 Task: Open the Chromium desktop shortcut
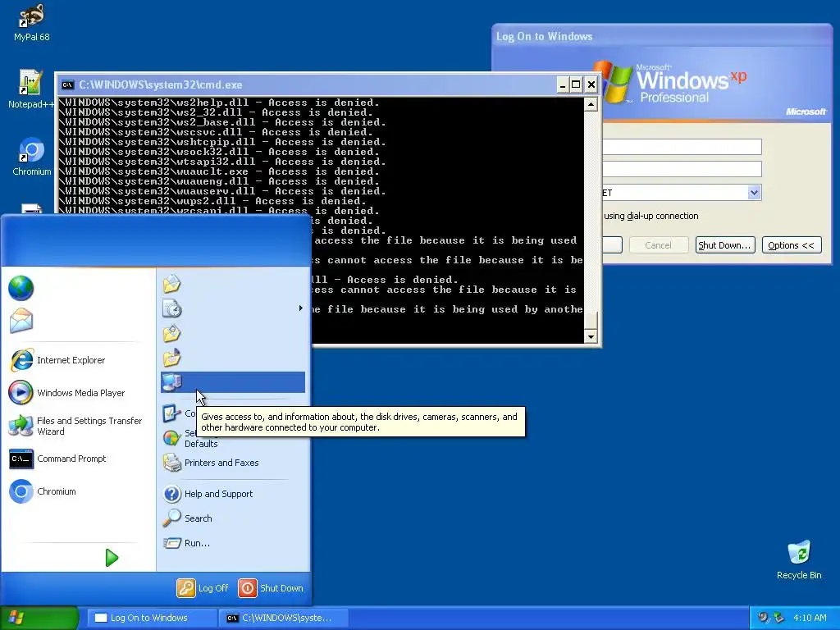click(31, 157)
